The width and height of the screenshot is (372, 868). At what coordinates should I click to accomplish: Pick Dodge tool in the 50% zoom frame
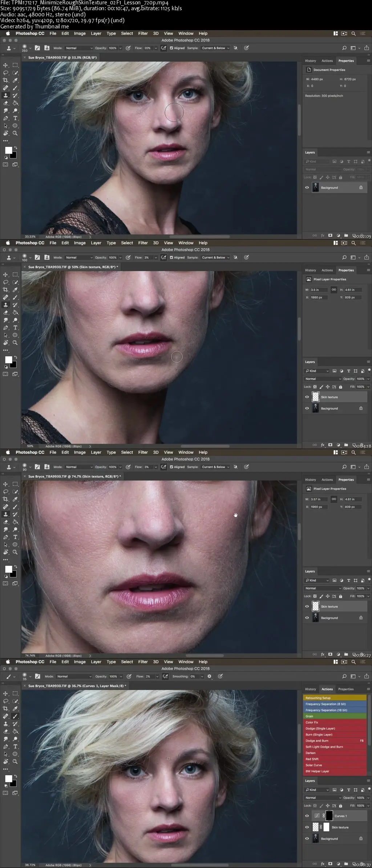(x=15, y=320)
